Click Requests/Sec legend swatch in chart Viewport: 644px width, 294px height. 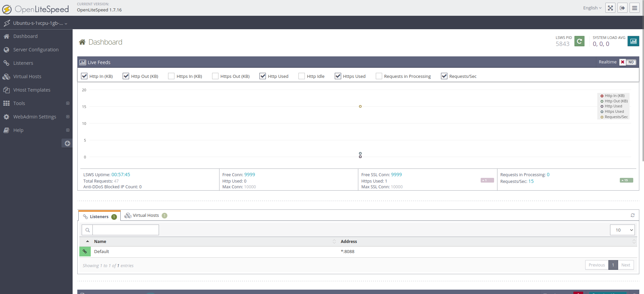[602, 117]
